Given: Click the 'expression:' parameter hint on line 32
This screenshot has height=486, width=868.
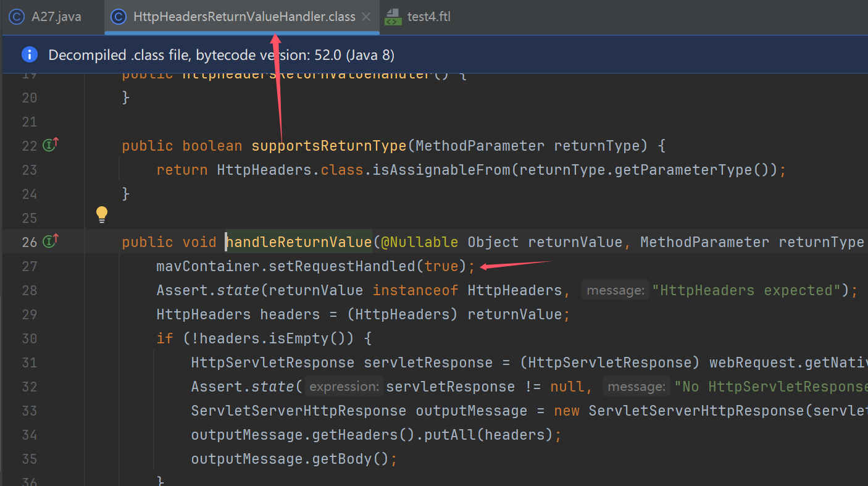Looking at the screenshot, I should pos(344,387).
